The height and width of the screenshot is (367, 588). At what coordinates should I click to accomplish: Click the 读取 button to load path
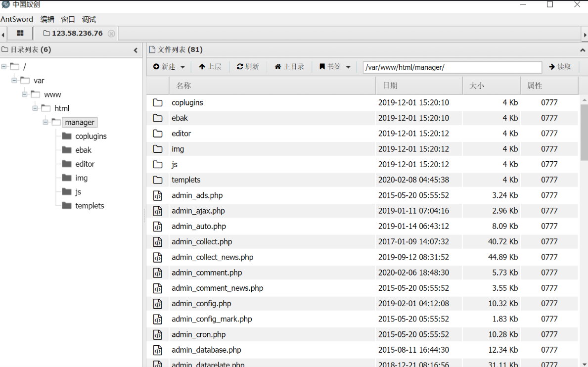click(x=560, y=67)
